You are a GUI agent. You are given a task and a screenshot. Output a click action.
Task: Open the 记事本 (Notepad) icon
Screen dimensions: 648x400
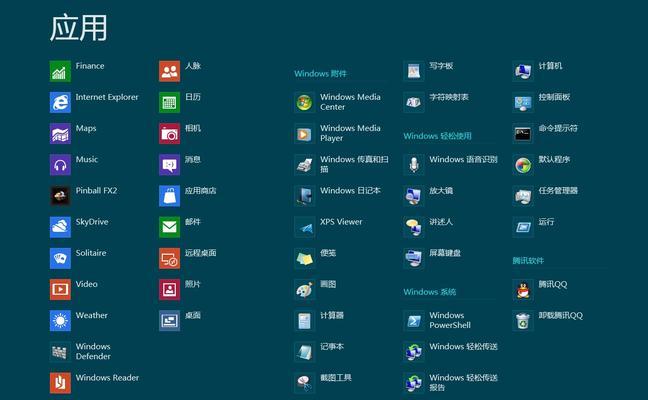(305, 352)
